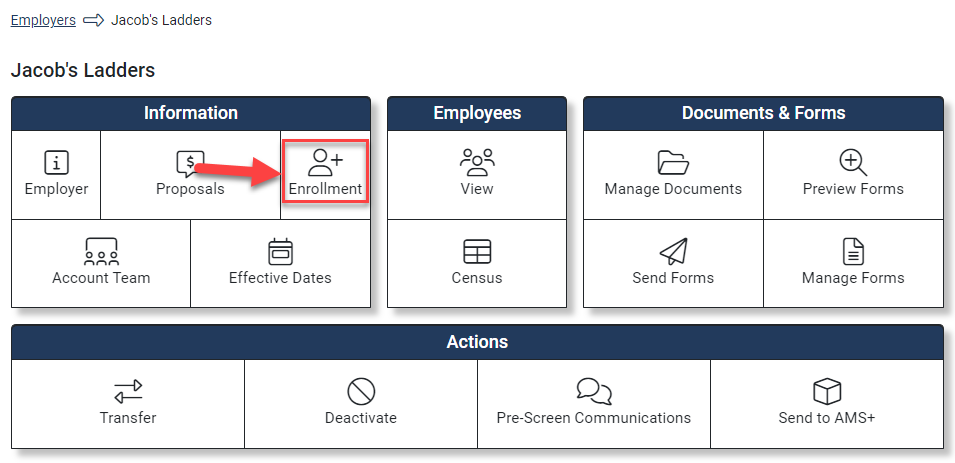Click the Documents & Forms section header
The width and height of the screenshot is (955, 463).
763,113
